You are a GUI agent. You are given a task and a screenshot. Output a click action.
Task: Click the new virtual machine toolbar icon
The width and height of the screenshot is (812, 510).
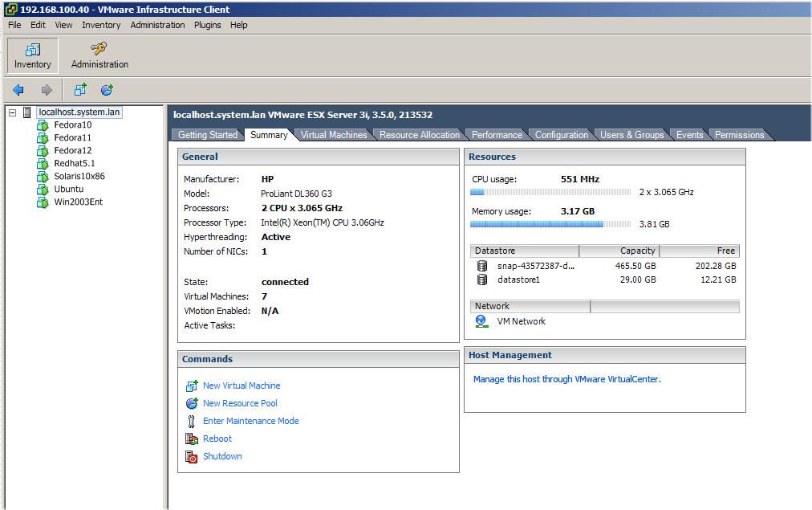80,90
